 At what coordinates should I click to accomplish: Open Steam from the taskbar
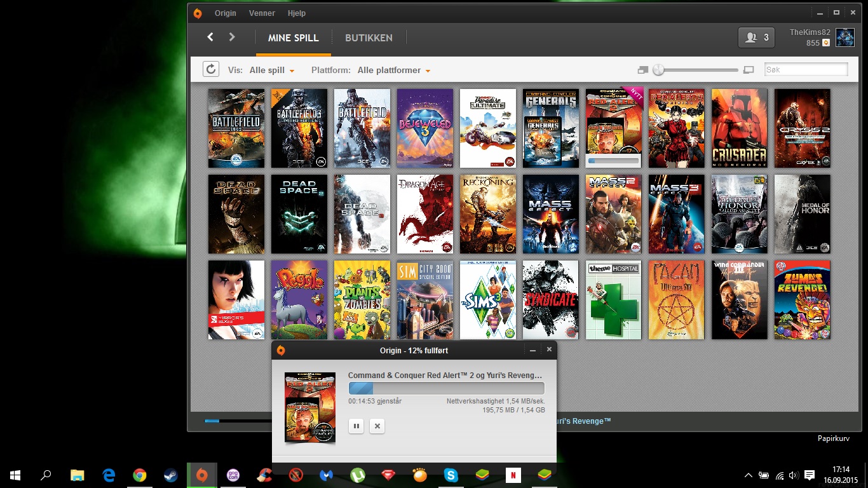click(171, 475)
